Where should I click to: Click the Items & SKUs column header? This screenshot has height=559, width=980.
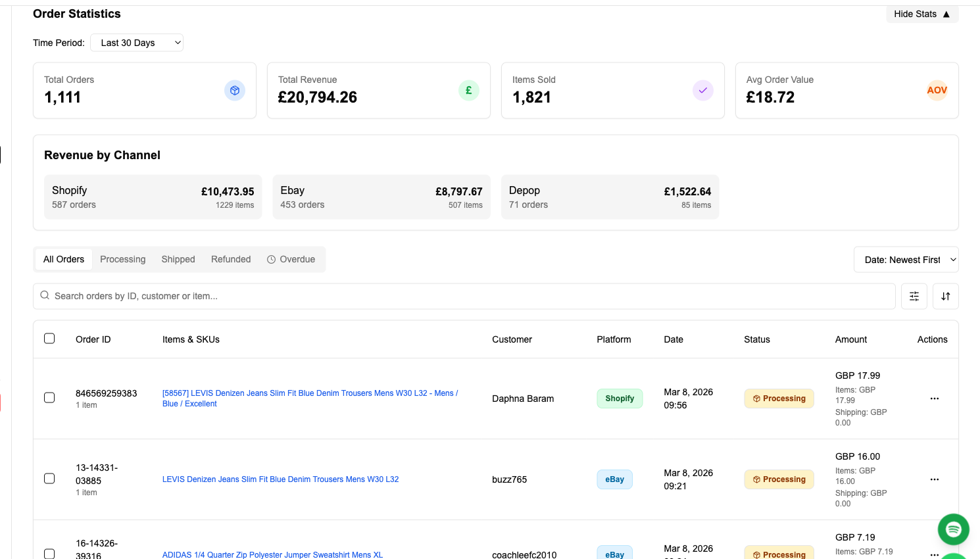[191, 339]
